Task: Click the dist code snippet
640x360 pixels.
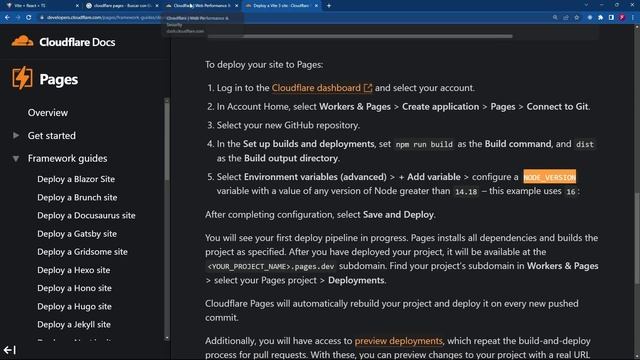Action: tap(584, 144)
